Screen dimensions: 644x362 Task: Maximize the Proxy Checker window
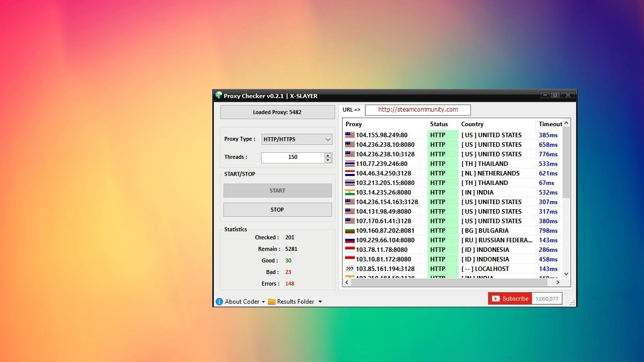[555, 95]
